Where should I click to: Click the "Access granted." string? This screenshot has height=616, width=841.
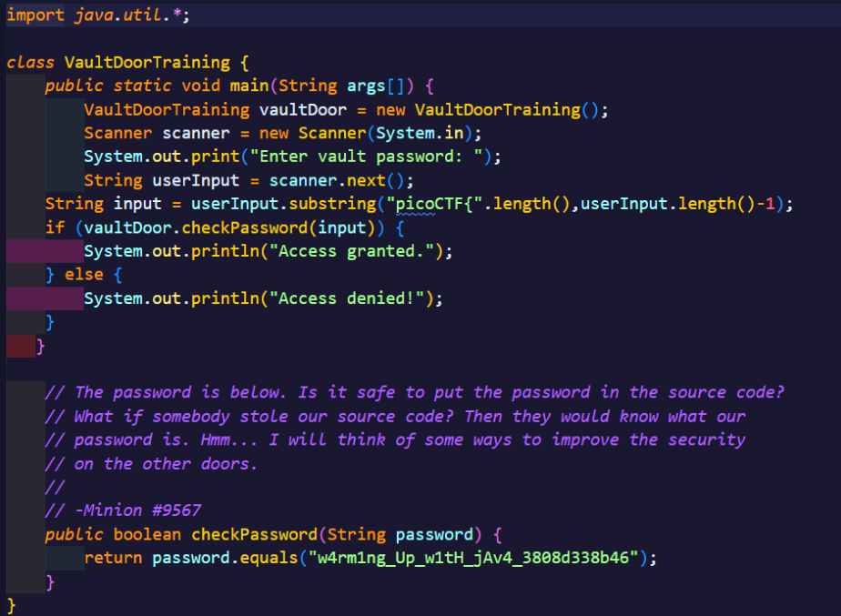point(356,250)
